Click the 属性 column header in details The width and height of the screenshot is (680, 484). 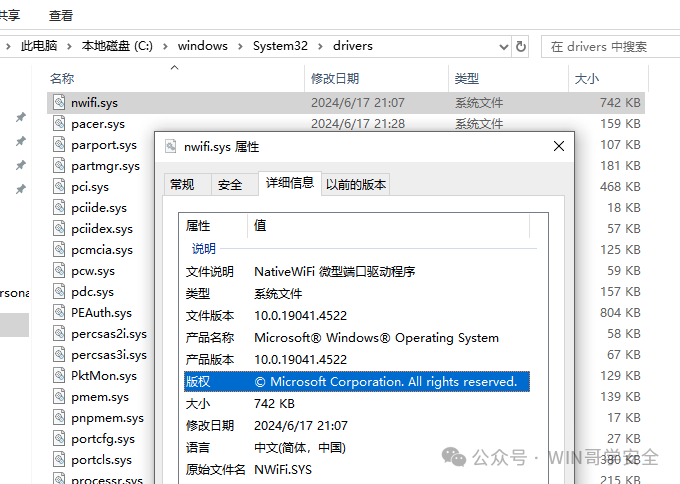(213, 226)
